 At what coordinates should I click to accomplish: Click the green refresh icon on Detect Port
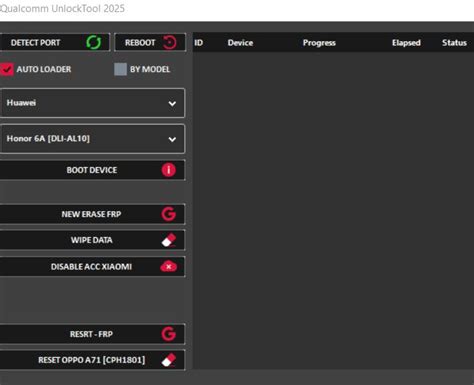94,42
